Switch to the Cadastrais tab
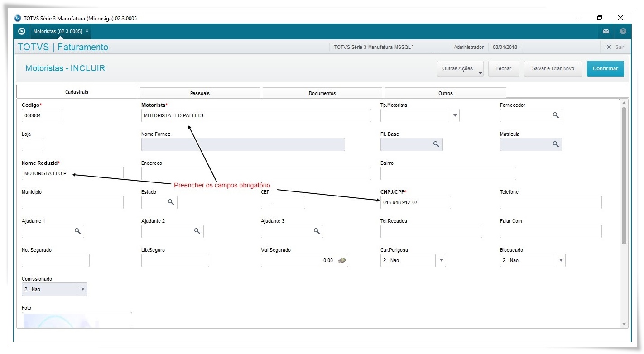Screen dimensions: 644x354 coord(77,92)
